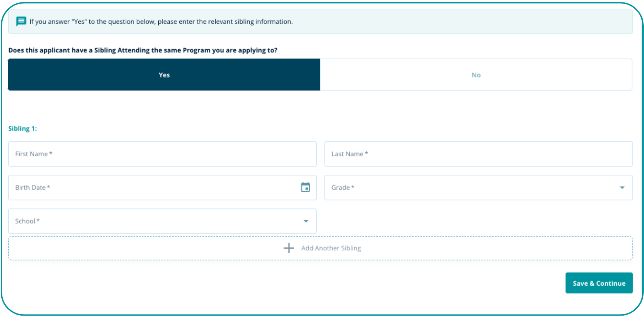The image size is (644, 318).
Task: Choose No for sibling attending question
Action: (x=476, y=75)
